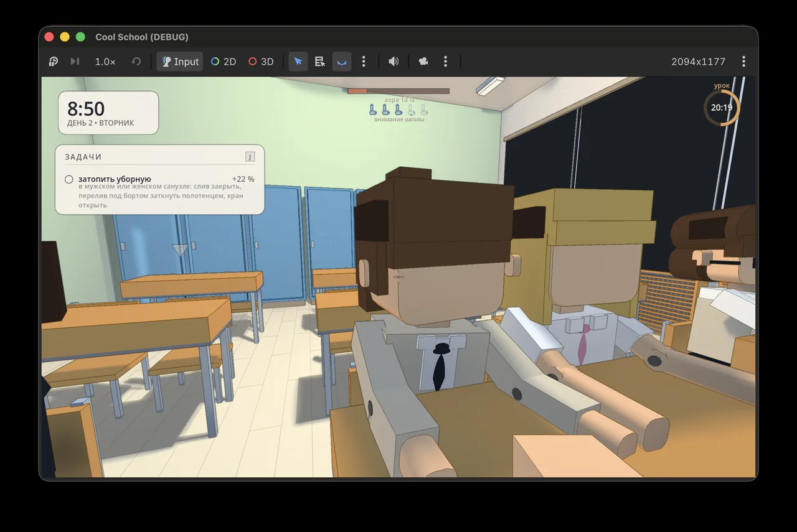Reset game speed with the undo arrow icon
Screen dimensions: 797x532
point(136,62)
